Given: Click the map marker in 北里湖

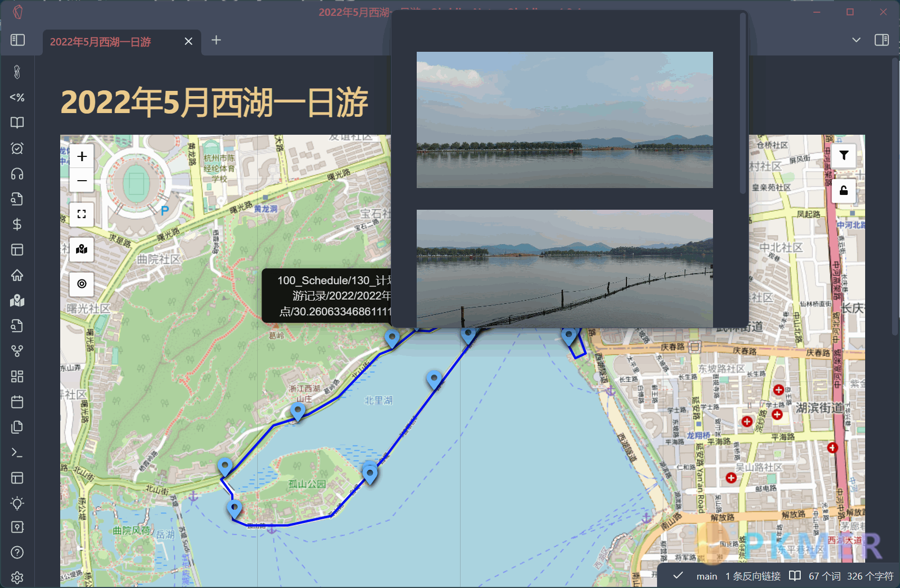Looking at the screenshot, I should coord(434,380).
